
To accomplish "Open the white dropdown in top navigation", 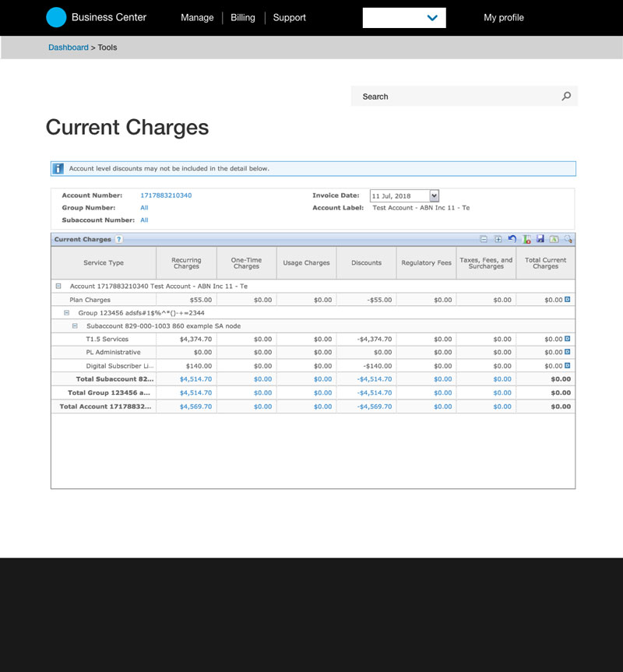I will 404,18.
